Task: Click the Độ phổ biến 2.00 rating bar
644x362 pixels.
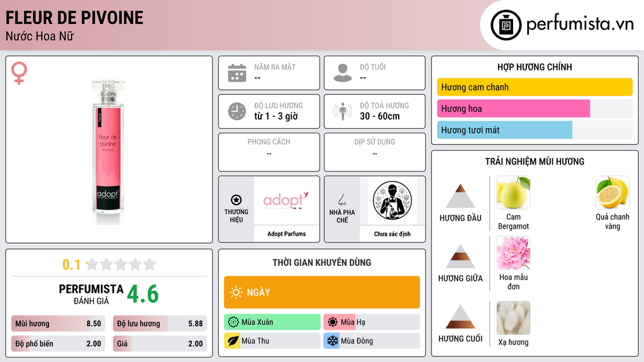Action: click(58, 344)
